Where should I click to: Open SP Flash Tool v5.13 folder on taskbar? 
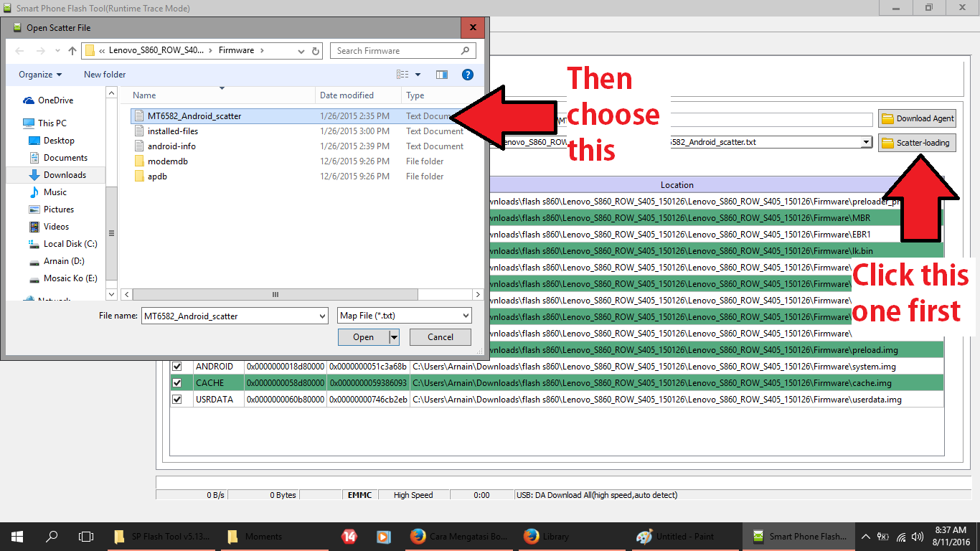163,536
